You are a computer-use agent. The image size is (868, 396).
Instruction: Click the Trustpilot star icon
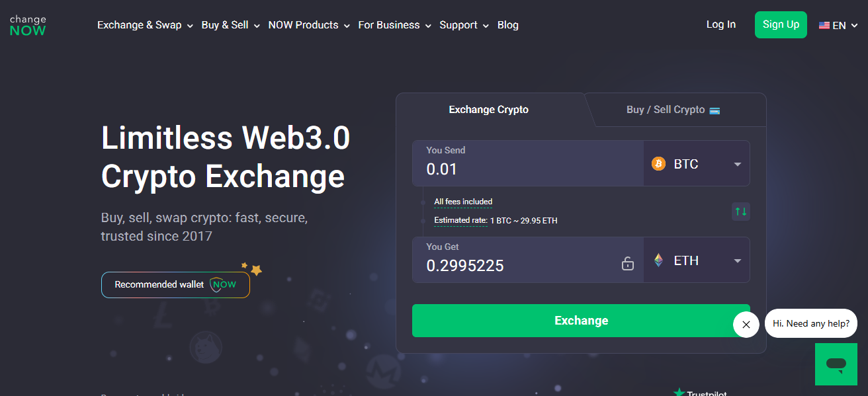click(680, 391)
